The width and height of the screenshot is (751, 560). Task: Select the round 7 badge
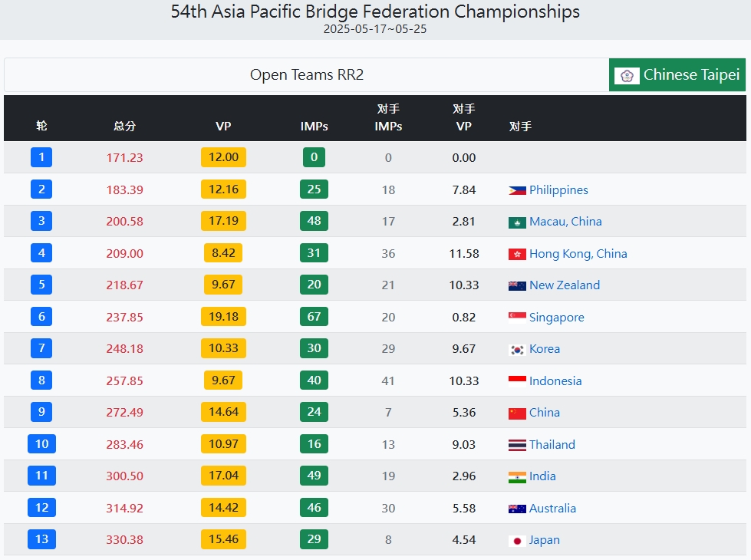[x=41, y=348]
